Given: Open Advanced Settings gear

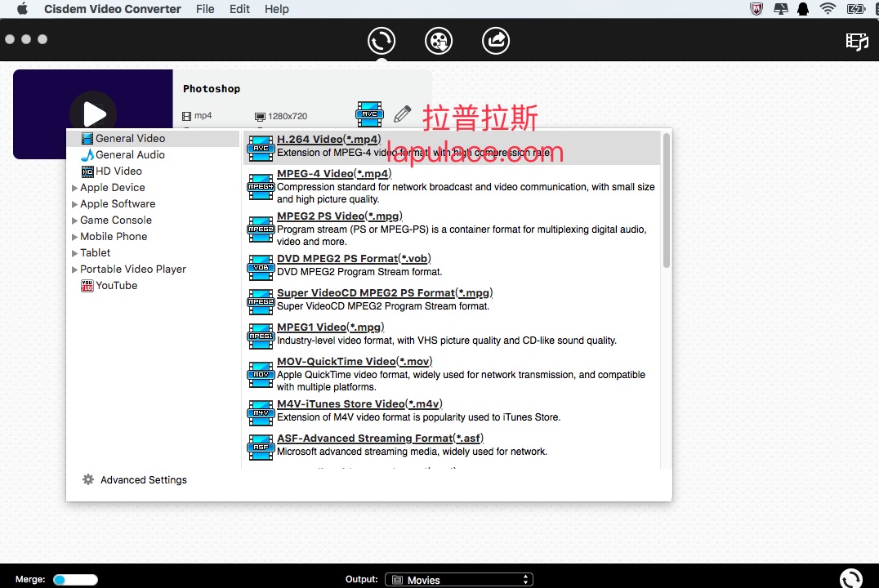Looking at the screenshot, I should tap(88, 480).
